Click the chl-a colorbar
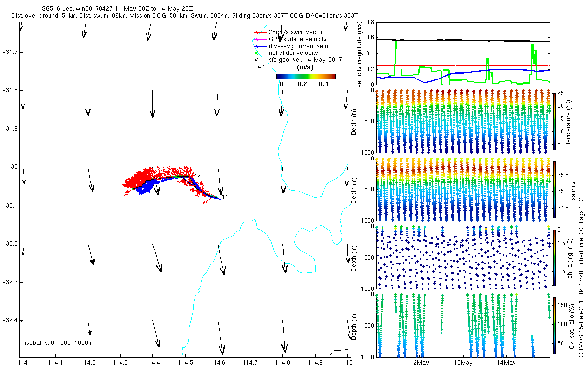This screenshot has height=368, width=588. [x=554, y=257]
